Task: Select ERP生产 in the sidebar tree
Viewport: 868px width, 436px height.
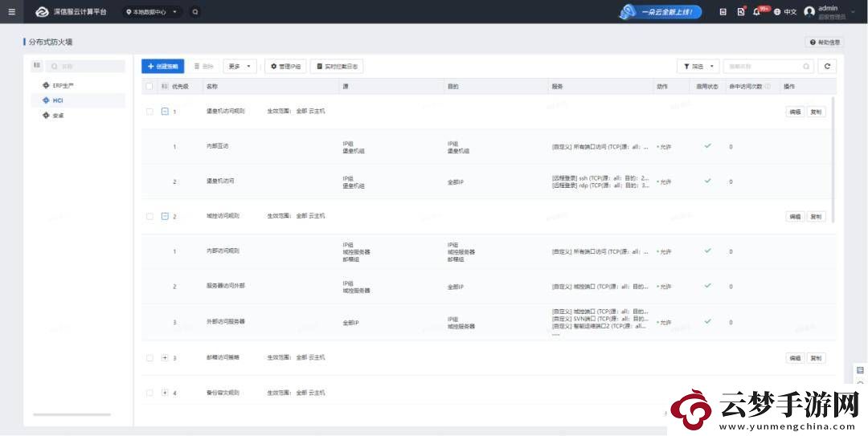Action: [63, 86]
